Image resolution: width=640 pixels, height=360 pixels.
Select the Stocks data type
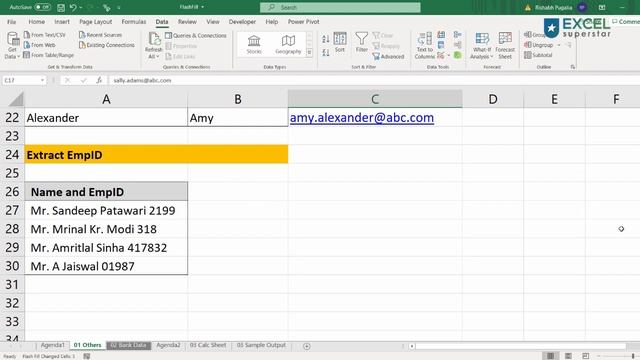click(254, 44)
